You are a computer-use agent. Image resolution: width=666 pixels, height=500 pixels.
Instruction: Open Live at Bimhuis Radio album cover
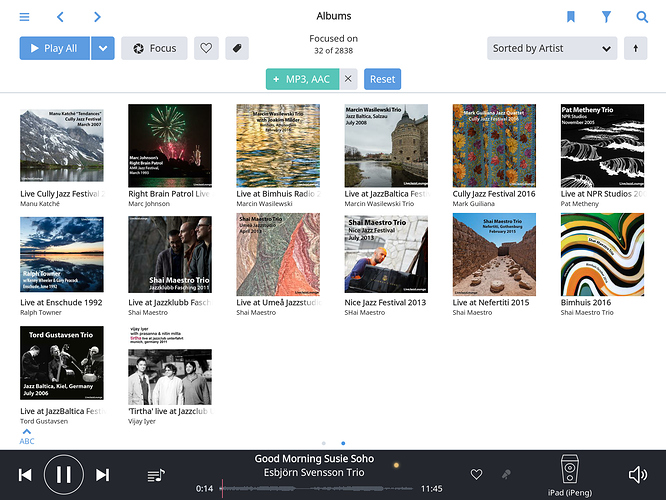278,146
